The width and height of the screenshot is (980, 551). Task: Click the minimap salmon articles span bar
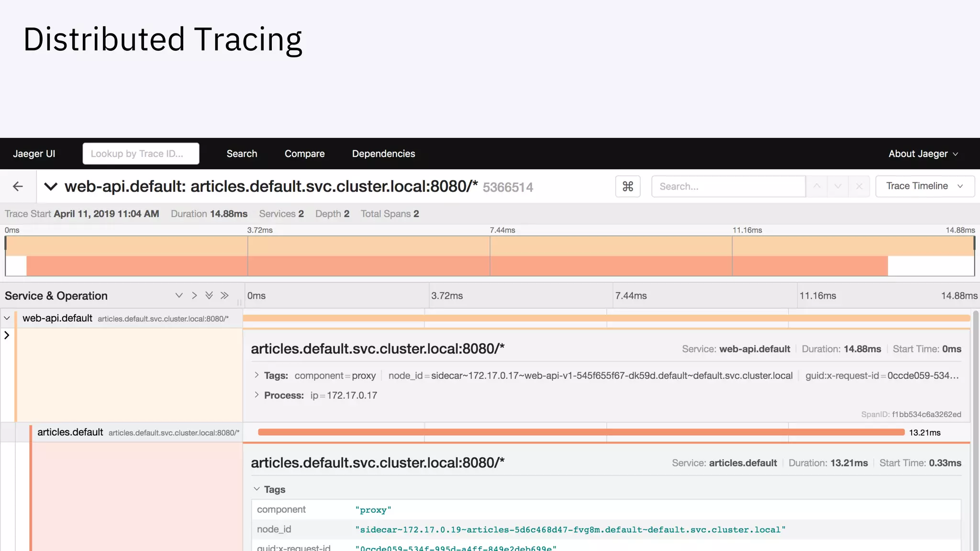[x=457, y=266]
